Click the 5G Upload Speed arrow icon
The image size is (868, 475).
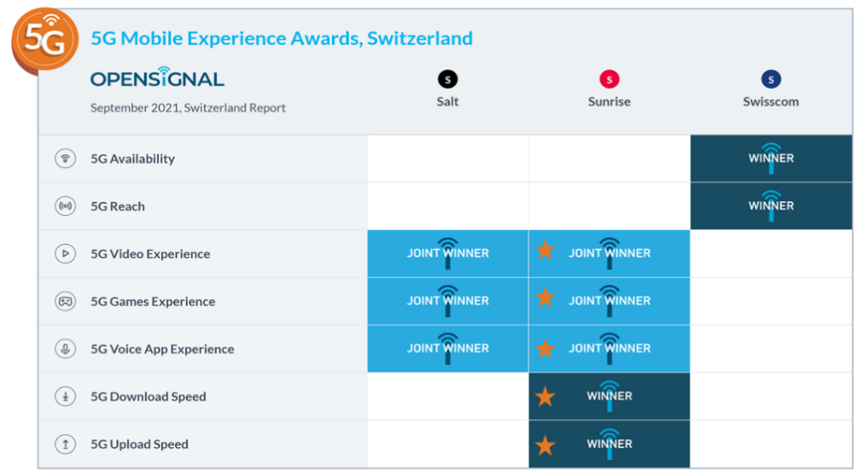66,444
